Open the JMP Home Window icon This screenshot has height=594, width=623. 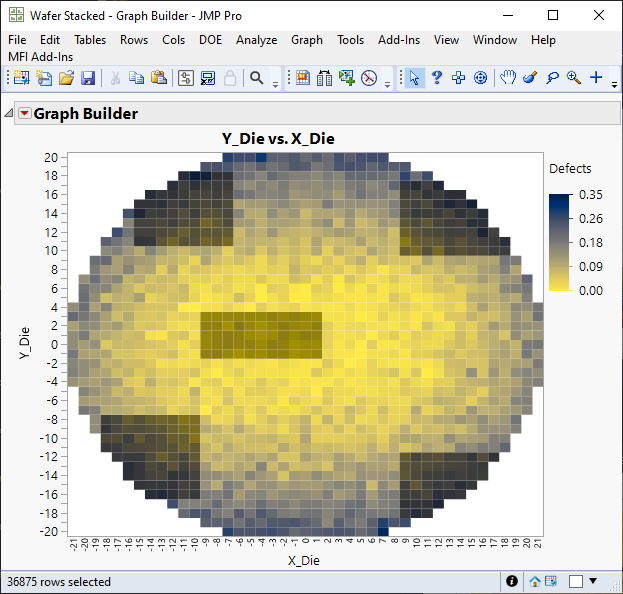535,582
